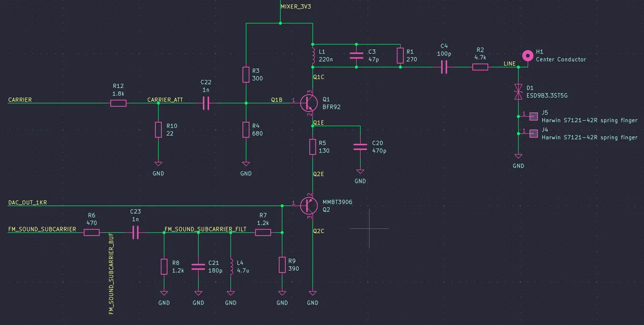Click the 470p value of C20
This screenshot has width=644, height=325.
379,151
